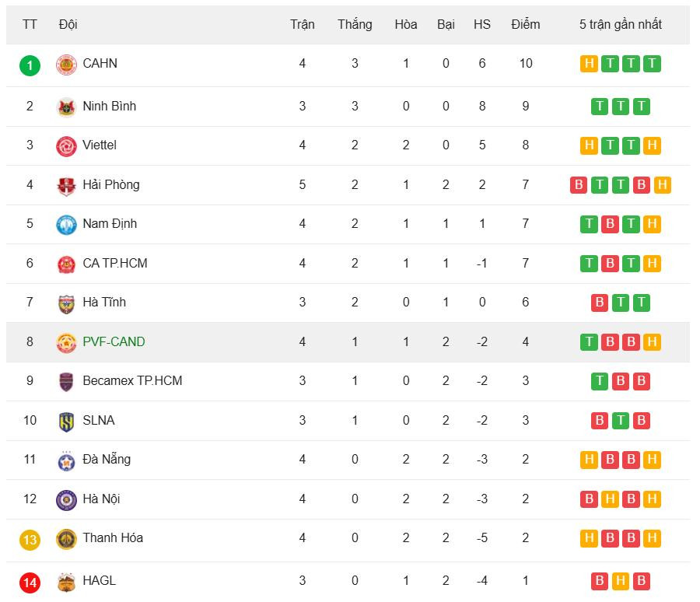
Task: Click the Ninh Bình club crest
Action: pos(66,107)
